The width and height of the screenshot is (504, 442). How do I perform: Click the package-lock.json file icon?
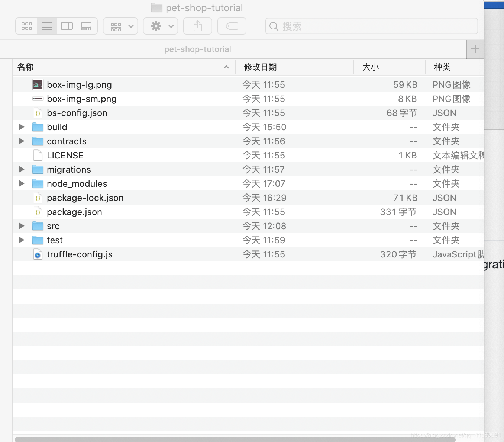[x=38, y=198]
